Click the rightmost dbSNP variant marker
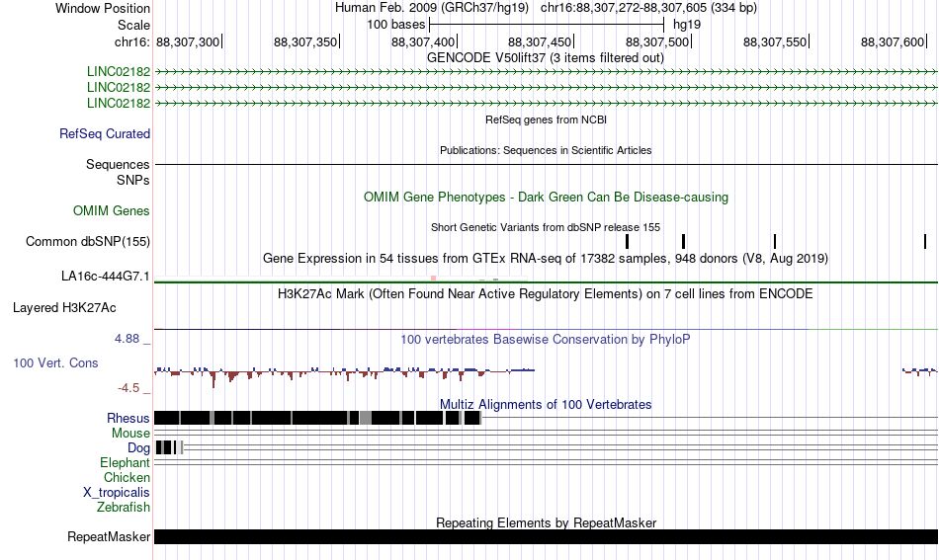 (925, 242)
